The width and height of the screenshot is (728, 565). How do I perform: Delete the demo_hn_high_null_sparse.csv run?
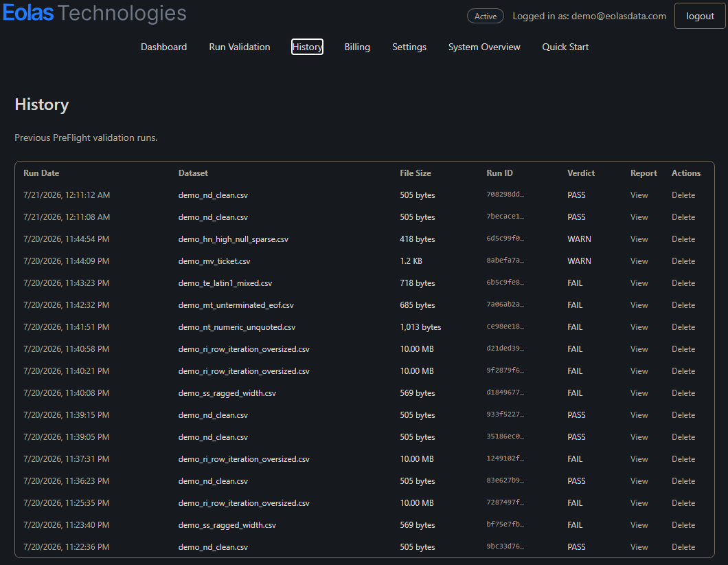[683, 239]
